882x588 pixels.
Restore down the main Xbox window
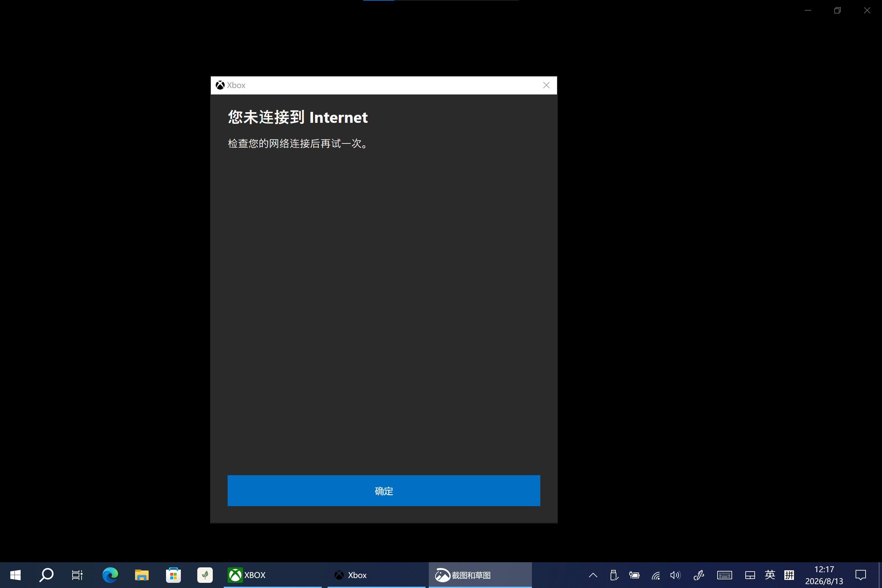point(838,11)
